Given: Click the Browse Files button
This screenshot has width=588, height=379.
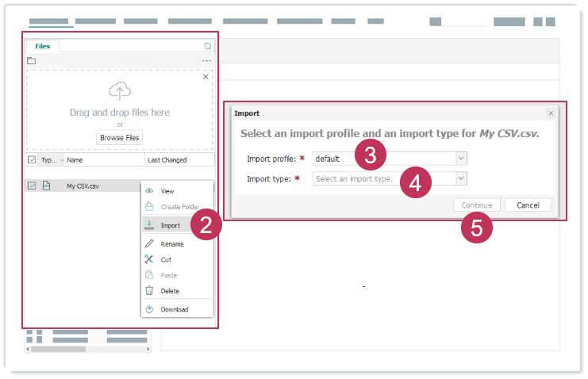Looking at the screenshot, I should 120,137.
